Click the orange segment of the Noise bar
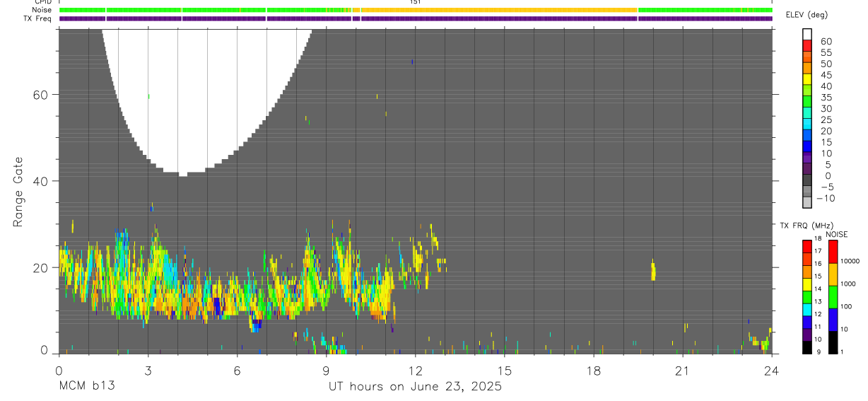868x401 pixels. (499, 10)
